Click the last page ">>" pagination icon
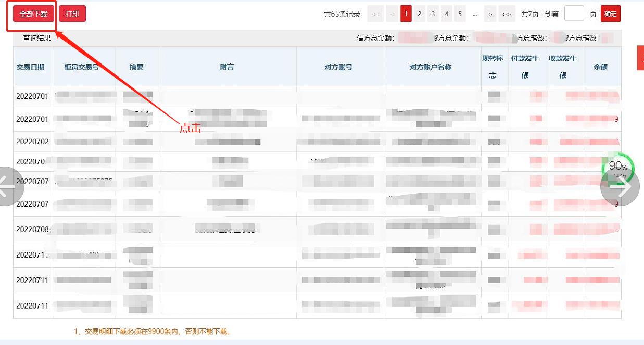Image resolution: width=644 pixels, height=345 pixels. tap(506, 13)
